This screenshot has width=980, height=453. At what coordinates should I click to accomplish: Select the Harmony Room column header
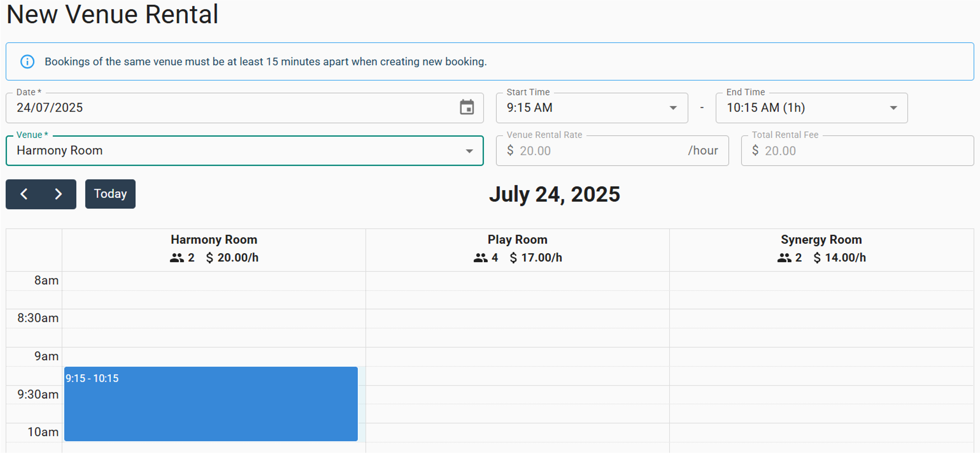pos(214,240)
